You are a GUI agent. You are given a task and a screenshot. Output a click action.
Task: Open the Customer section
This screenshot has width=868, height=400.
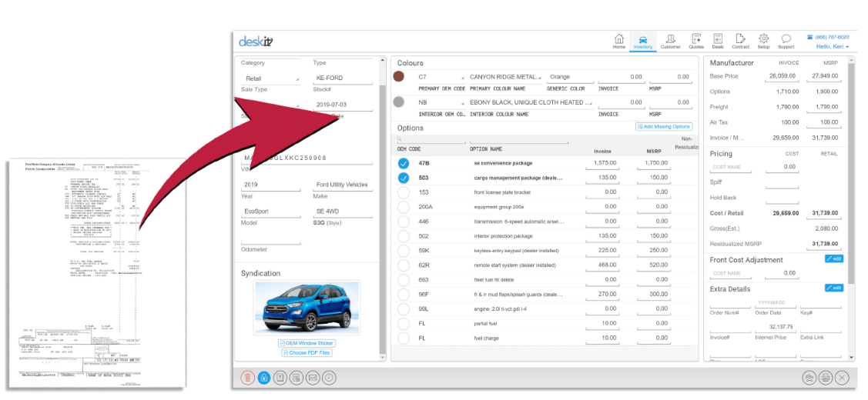click(x=670, y=42)
